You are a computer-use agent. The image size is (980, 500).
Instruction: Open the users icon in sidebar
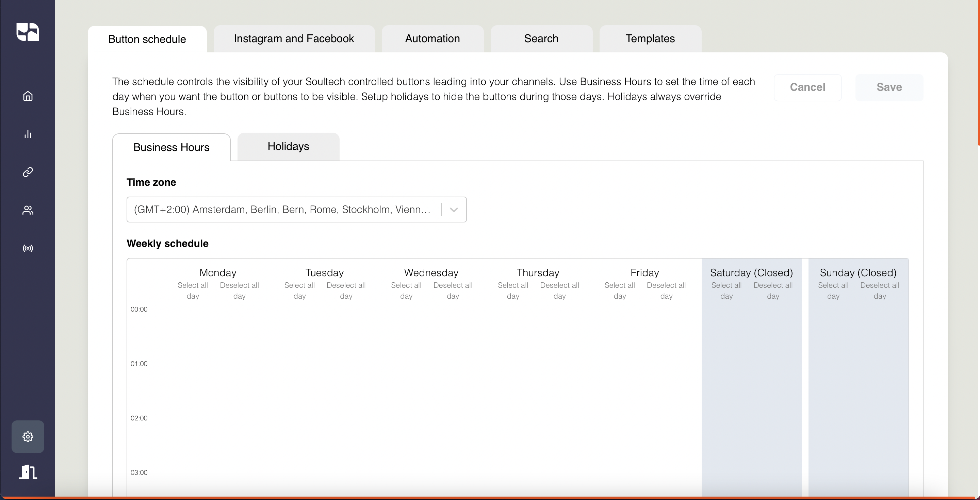28,210
